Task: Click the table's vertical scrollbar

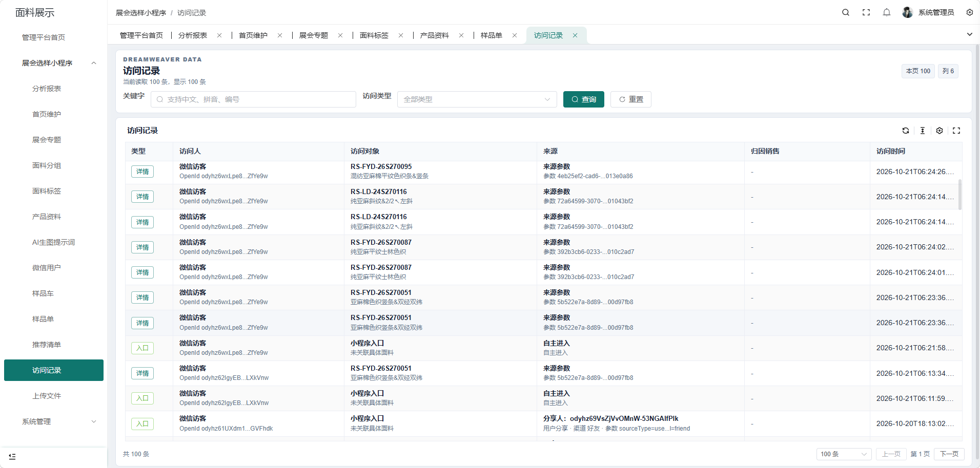Action: [x=959, y=195]
